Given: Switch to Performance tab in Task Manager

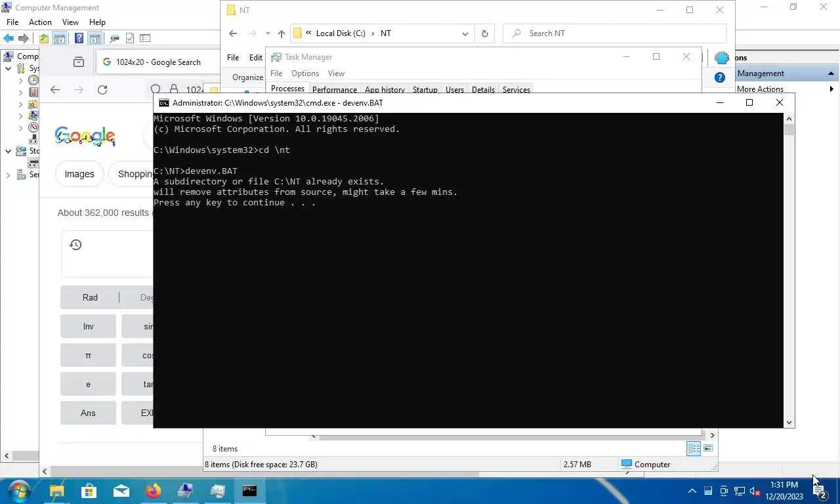Looking at the screenshot, I should tap(335, 90).
